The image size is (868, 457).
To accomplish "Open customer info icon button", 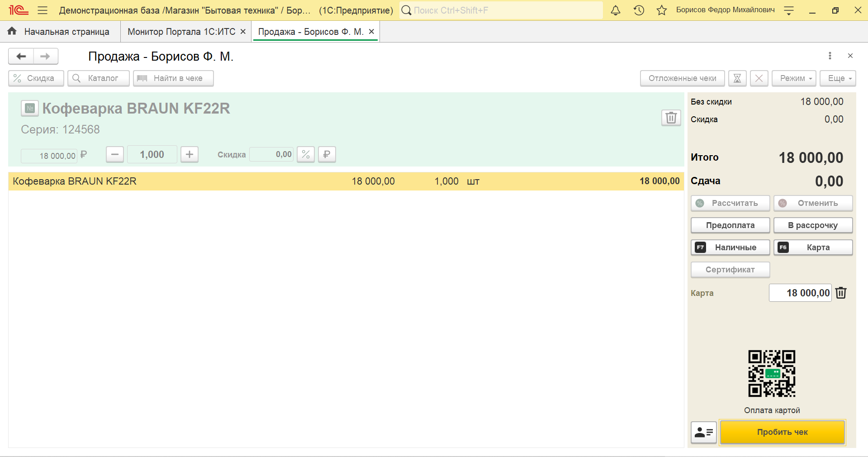I will tap(703, 433).
